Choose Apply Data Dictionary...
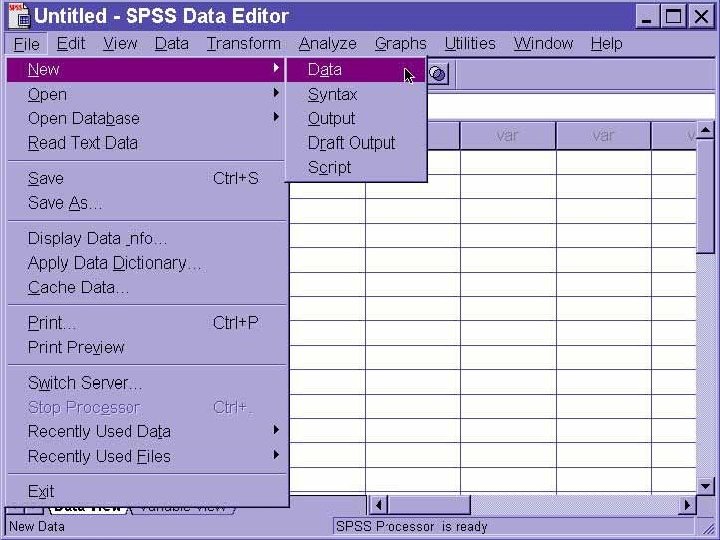The width and height of the screenshot is (720, 540). 146,263
